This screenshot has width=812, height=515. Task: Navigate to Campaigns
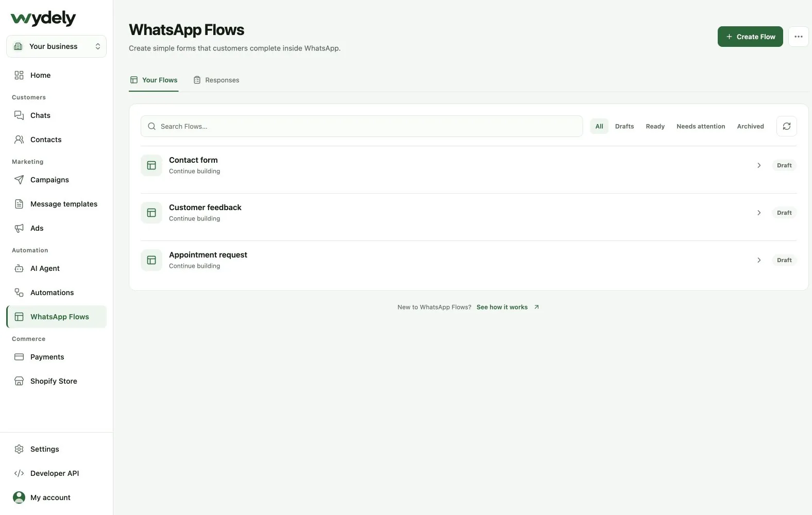tap(56, 180)
